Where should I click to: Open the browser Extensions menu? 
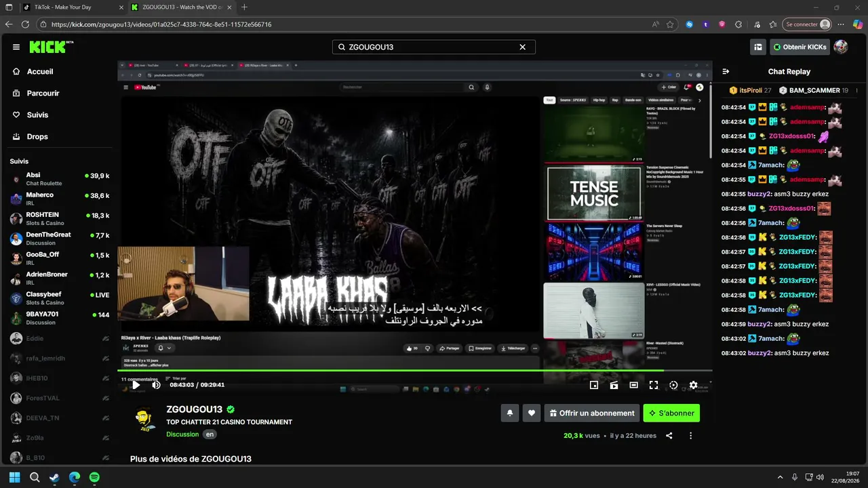(740, 24)
